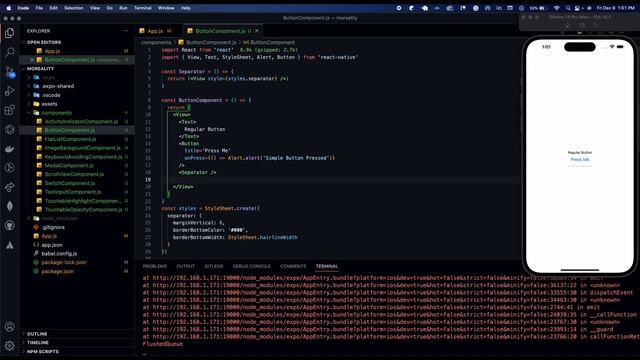The width and height of the screenshot is (640, 360).
Task: Tap Press Me button in simulator
Action: point(580,160)
